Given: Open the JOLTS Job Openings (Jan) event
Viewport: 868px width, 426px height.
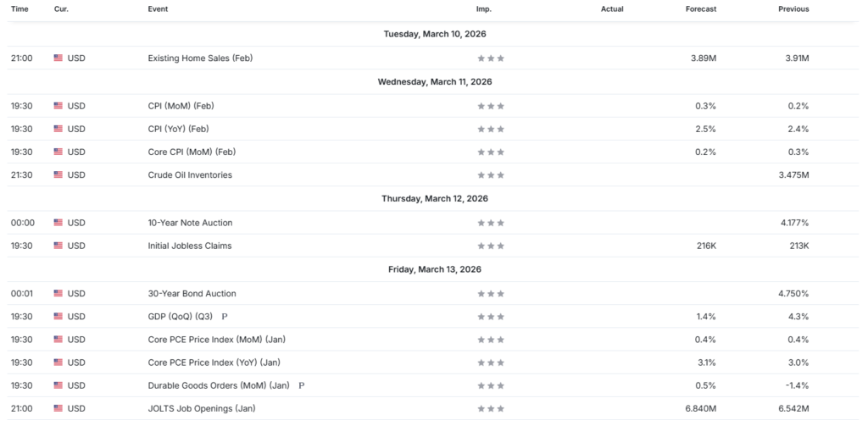Looking at the screenshot, I should tap(200, 408).
